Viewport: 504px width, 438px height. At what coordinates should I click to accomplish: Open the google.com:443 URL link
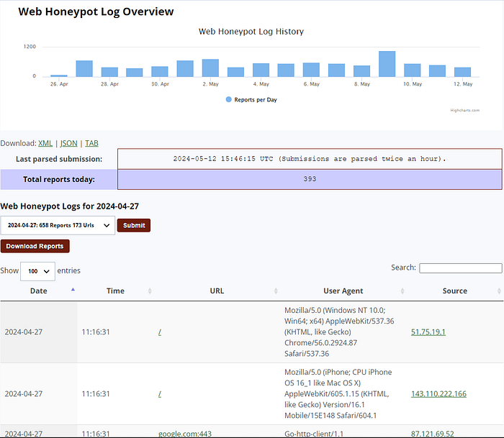(185, 434)
